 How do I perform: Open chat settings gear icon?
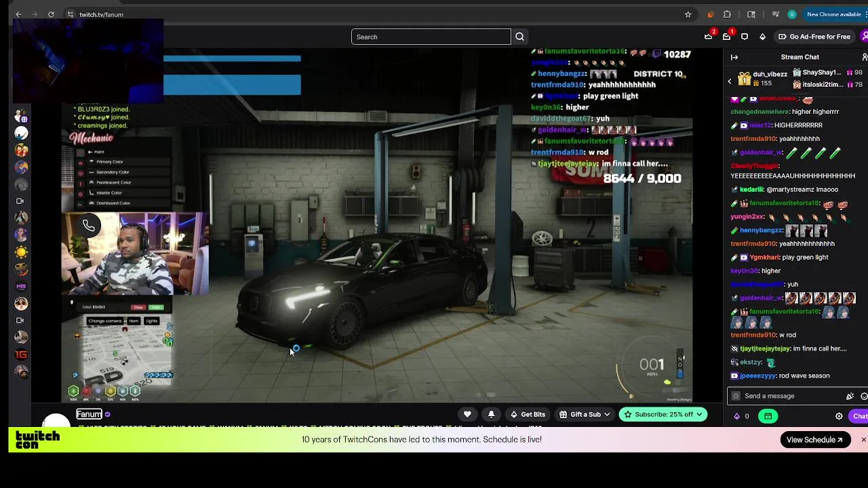[839, 416]
